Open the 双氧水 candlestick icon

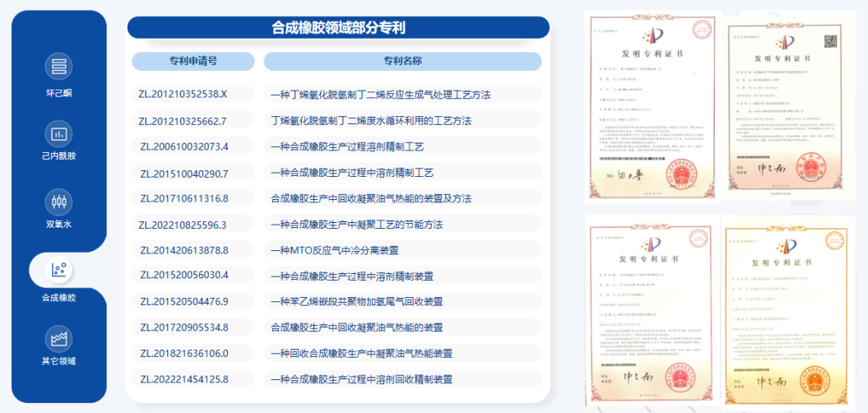[58, 202]
